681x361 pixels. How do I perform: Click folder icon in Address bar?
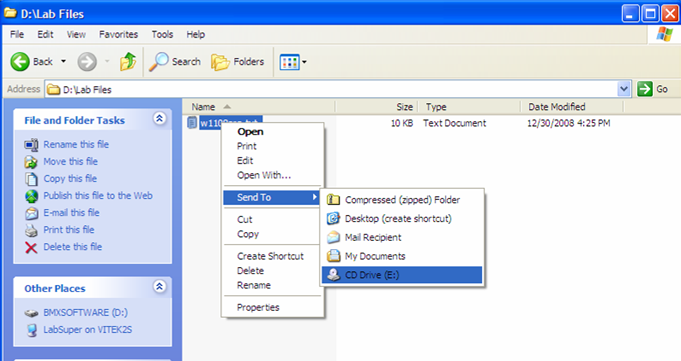tap(53, 89)
